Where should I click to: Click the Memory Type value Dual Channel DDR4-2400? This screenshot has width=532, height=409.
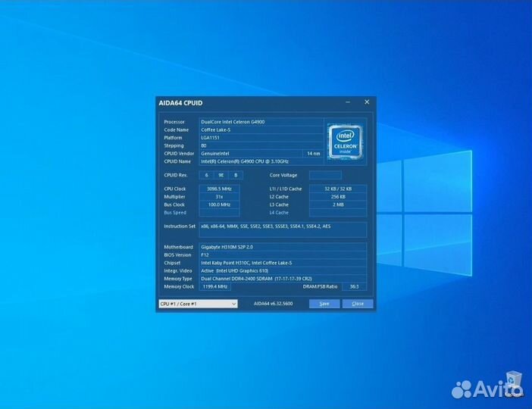pos(283,279)
